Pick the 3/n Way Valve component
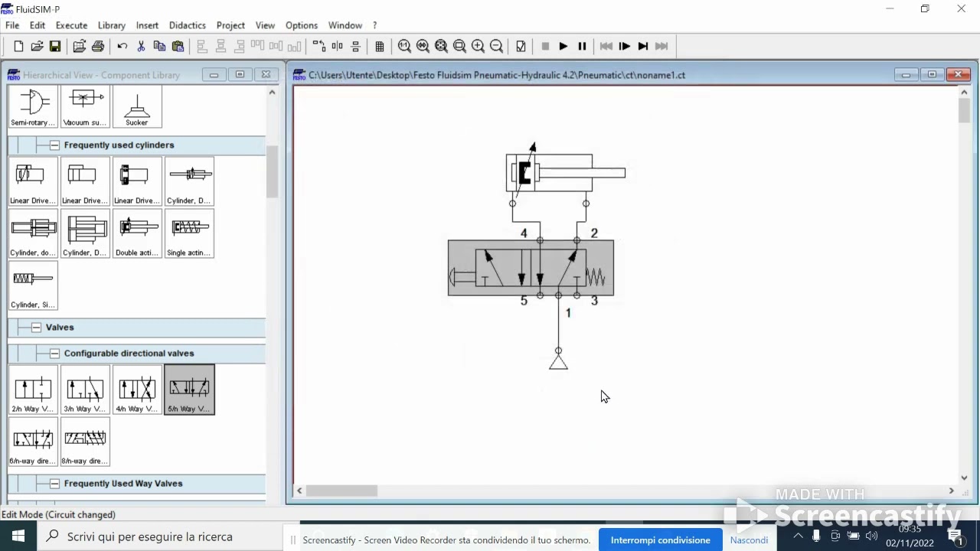 tap(85, 390)
